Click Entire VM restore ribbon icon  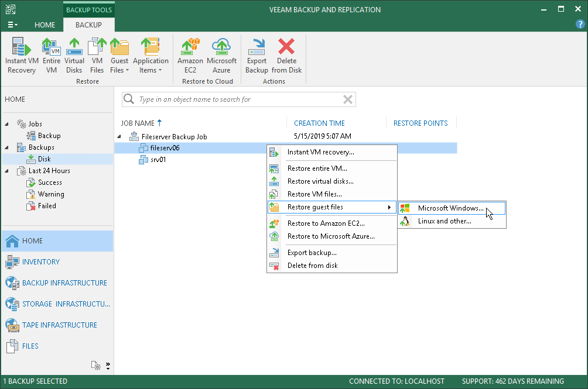52,56
